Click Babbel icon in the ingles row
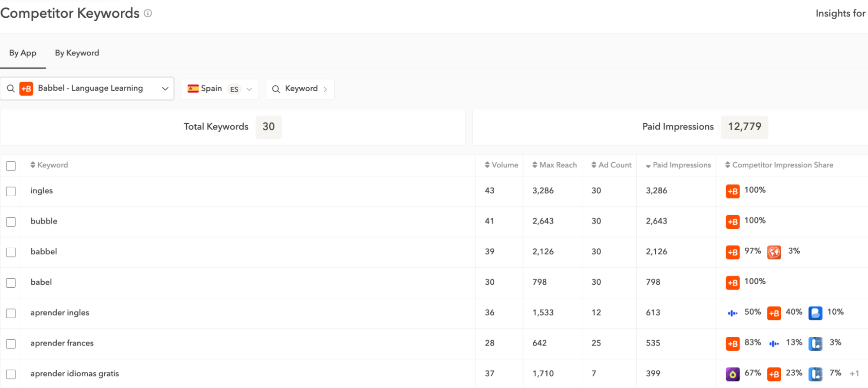The width and height of the screenshot is (868, 388). [733, 191]
